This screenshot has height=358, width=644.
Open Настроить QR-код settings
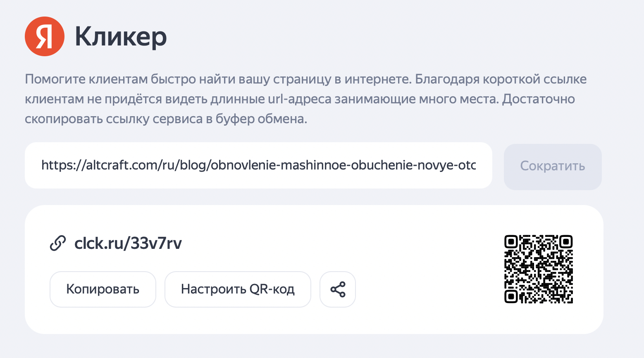(238, 289)
